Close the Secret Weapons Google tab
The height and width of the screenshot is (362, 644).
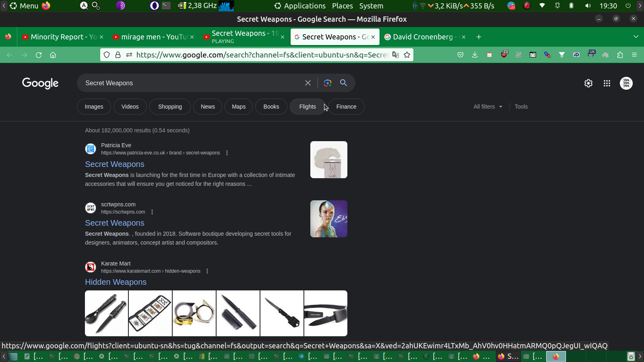coord(373,37)
